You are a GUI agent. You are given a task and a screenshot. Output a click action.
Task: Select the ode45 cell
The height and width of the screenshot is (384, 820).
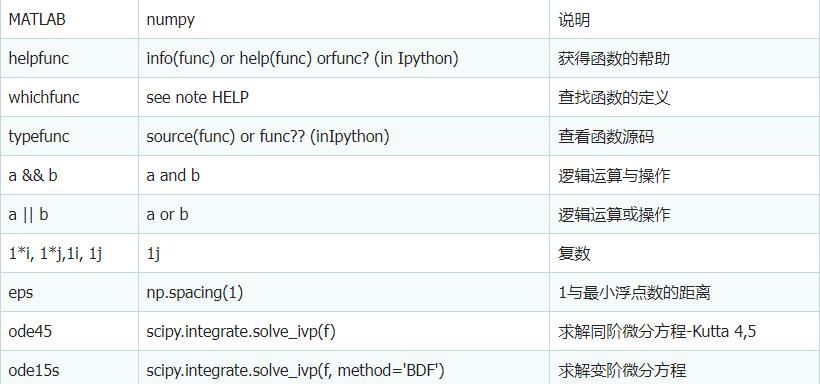pos(70,331)
